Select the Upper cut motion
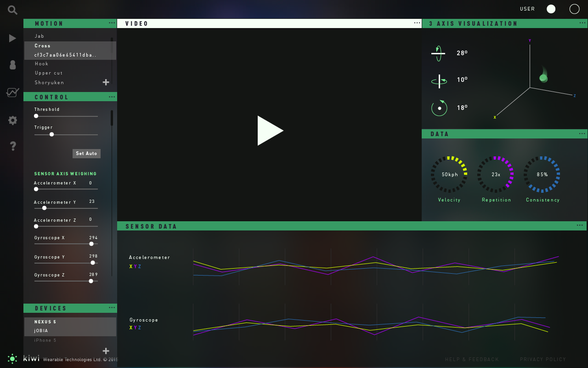 pyautogui.click(x=49, y=73)
